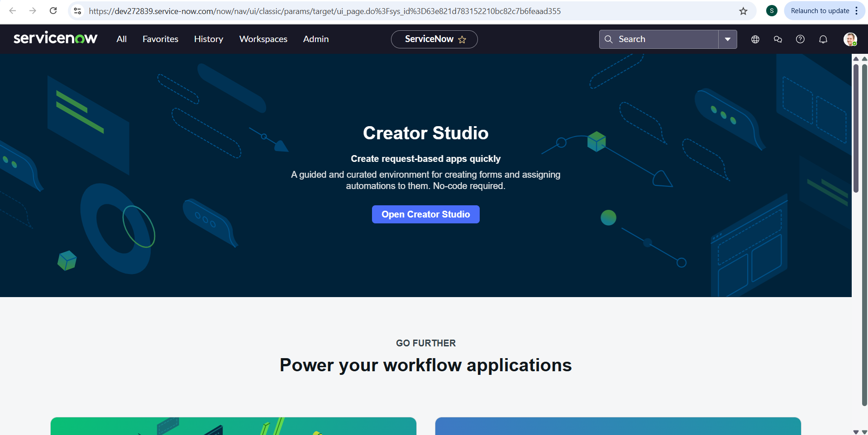The width and height of the screenshot is (868, 435).
Task: Expand the search scope dropdown arrow
Action: click(727, 39)
